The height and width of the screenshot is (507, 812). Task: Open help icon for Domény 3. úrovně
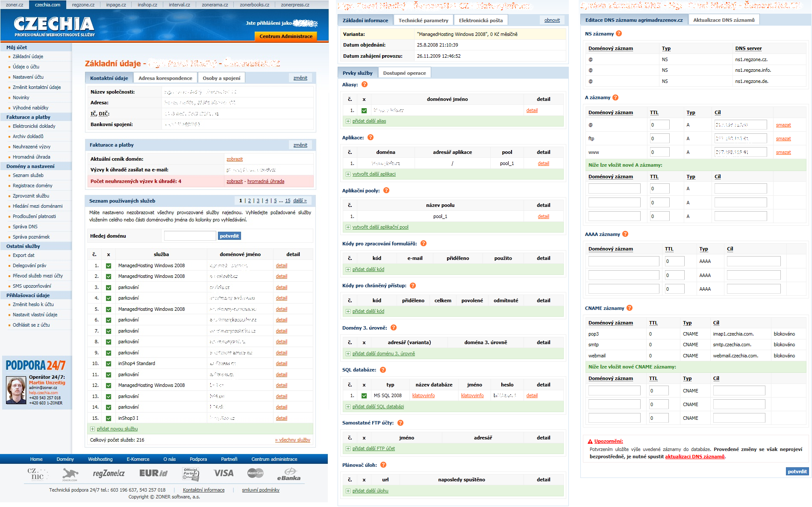[x=394, y=328]
